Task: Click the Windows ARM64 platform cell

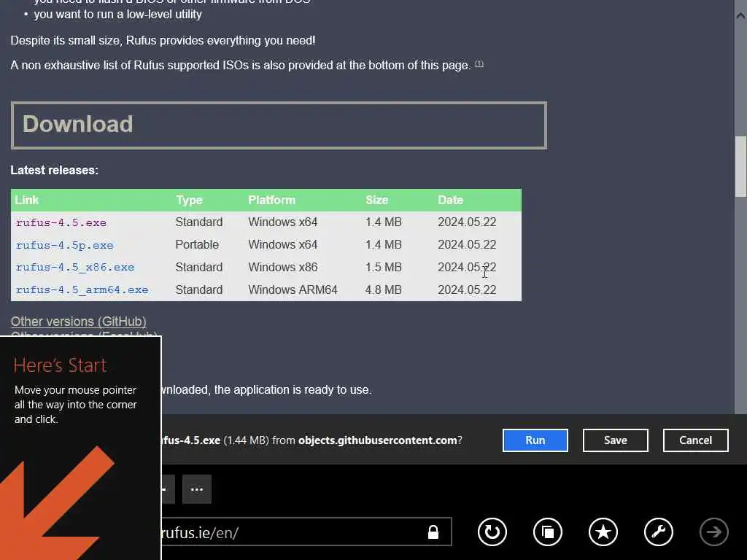Action: coord(293,289)
